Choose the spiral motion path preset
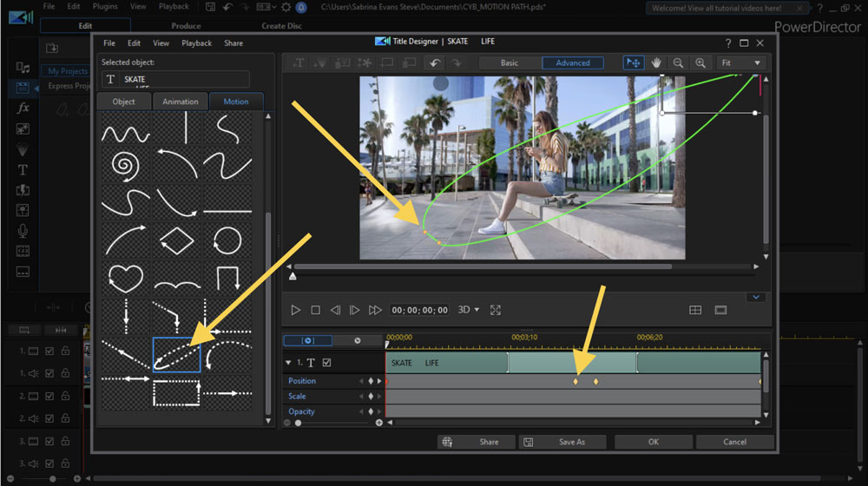The image size is (868, 486). click(126, 163)
